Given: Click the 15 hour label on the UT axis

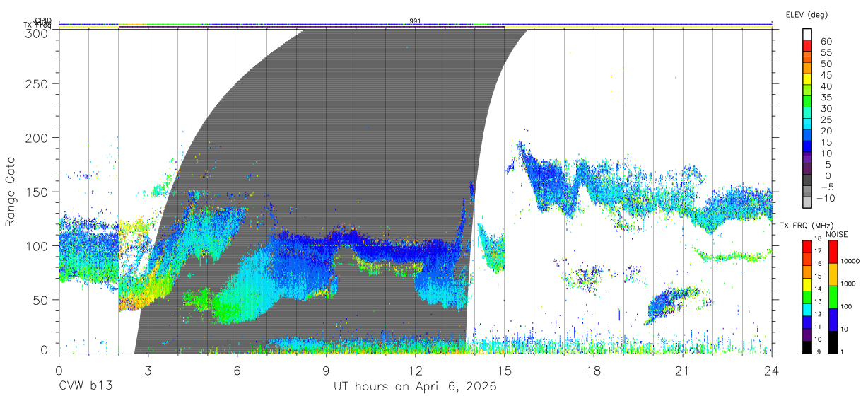Looking at the screenshot, I should [504, 371].
